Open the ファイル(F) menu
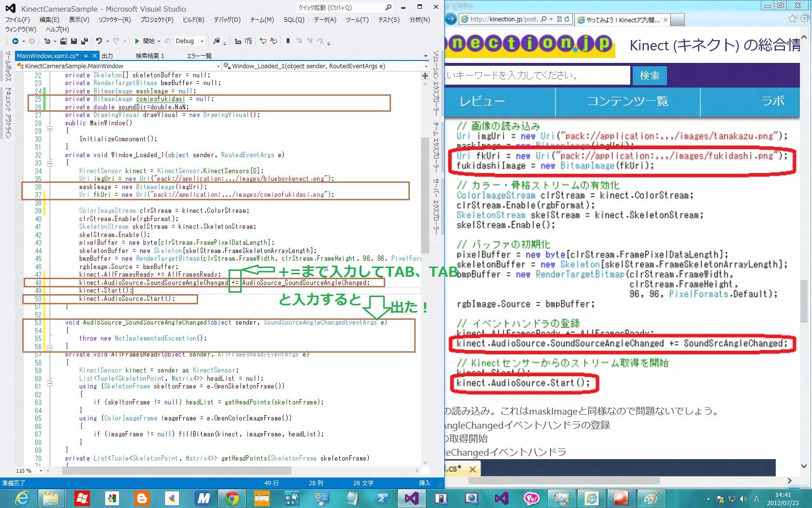This screenshot has height=508, width=812. click(17, 20)
